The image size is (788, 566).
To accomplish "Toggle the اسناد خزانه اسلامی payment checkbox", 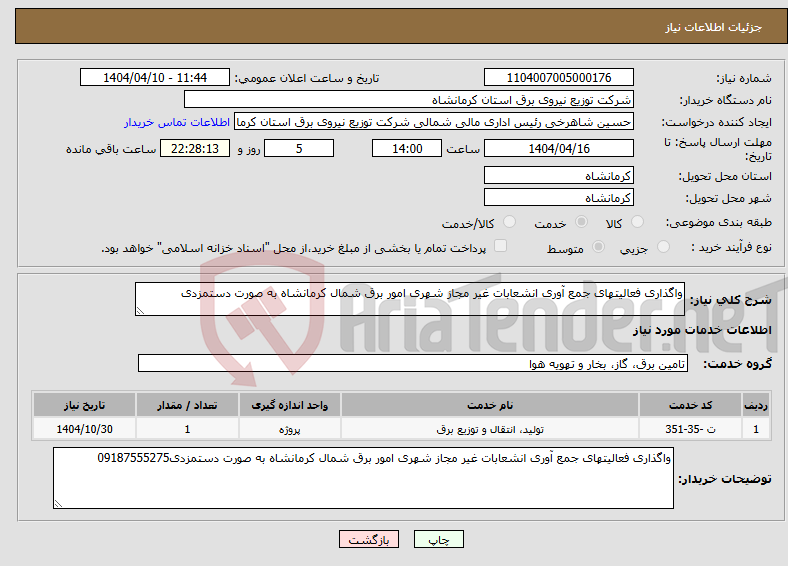I will [x=500, y=245].
